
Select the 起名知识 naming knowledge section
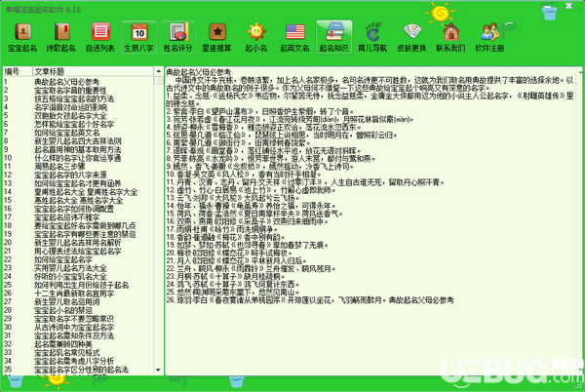tap(333, 37)
